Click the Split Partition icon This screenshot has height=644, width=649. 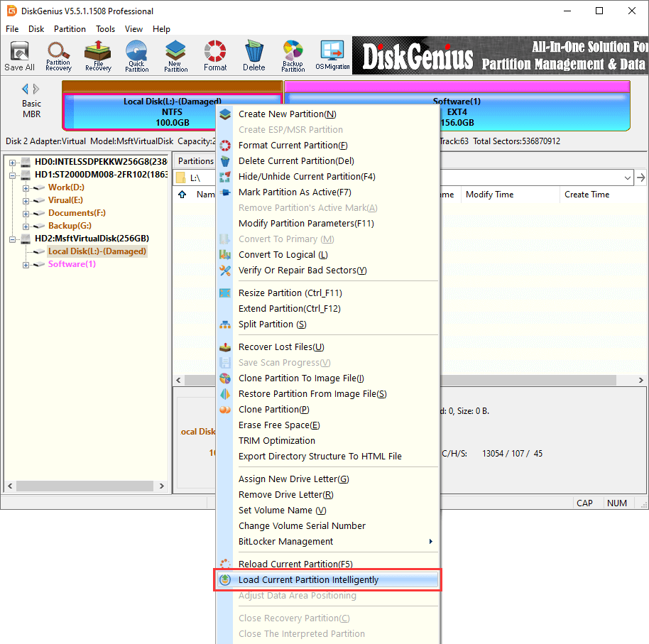coord(225,324)
